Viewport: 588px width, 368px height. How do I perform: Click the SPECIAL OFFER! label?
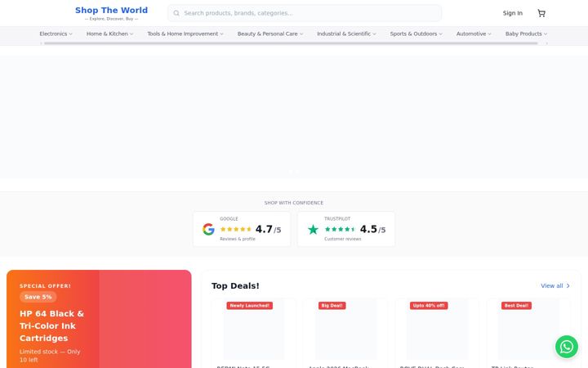45,286
